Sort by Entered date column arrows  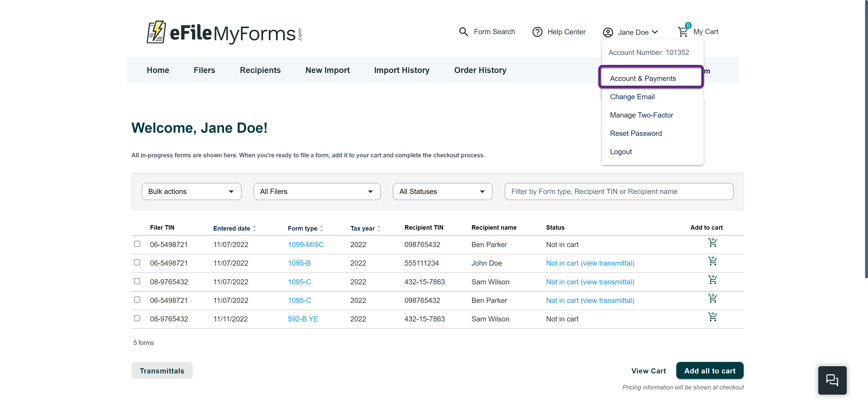254,228
